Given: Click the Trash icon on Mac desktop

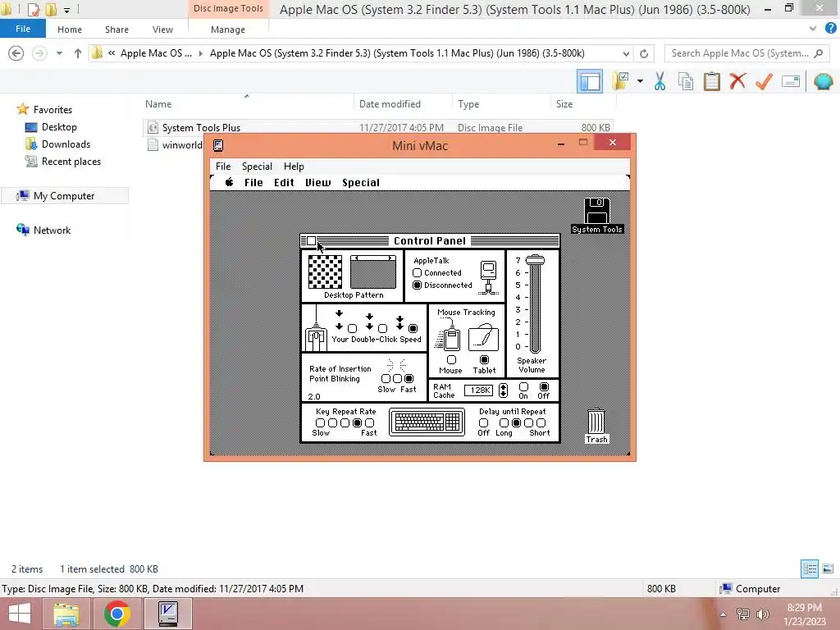Looking at the screenshot, I should [x=596, y=422].
